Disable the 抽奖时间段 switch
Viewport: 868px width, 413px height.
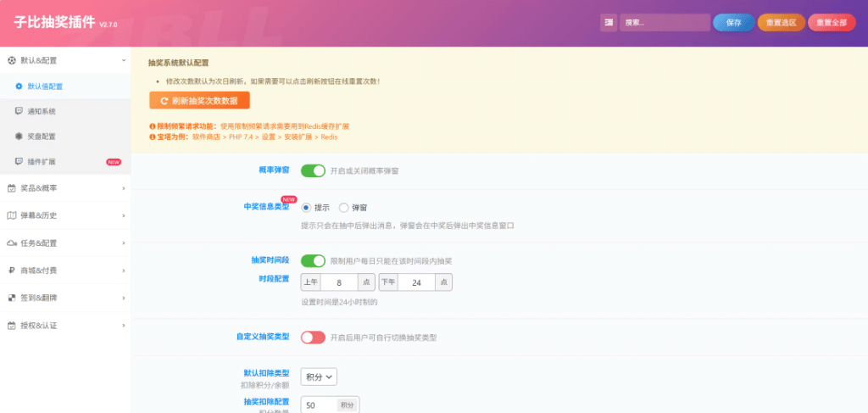click(313, 260)
